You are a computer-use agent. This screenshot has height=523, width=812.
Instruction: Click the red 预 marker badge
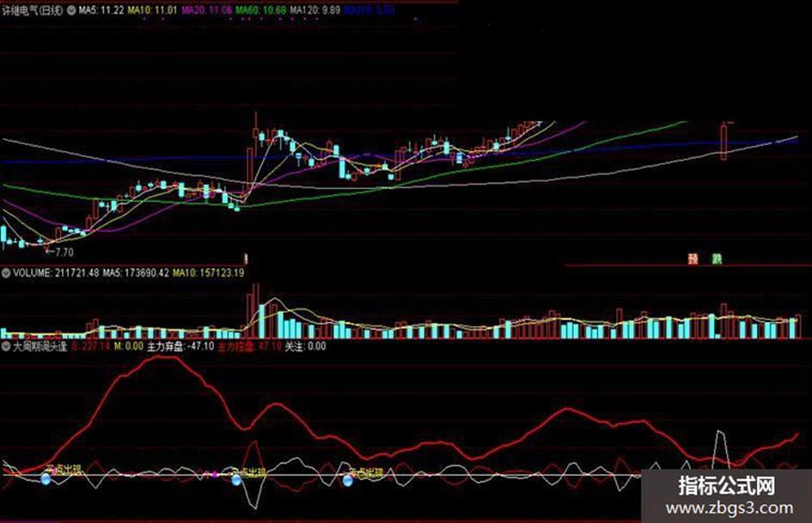coord(693,258)
